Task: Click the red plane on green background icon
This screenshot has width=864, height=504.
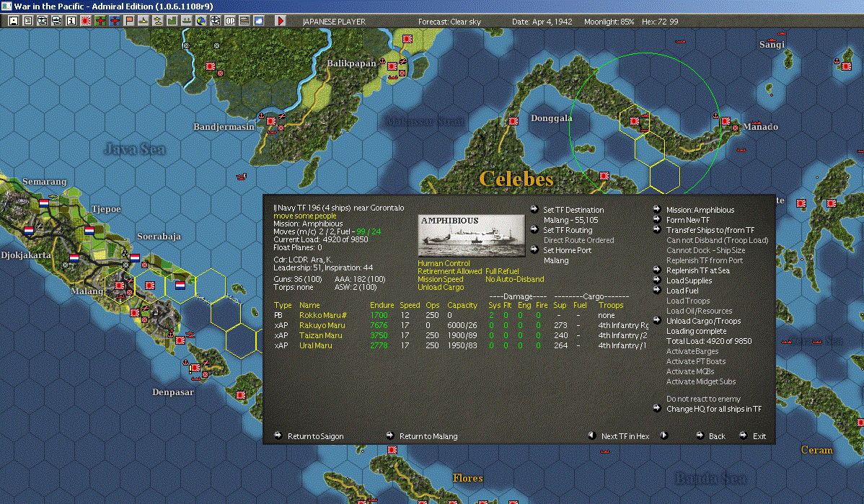Action: (100, 21)
